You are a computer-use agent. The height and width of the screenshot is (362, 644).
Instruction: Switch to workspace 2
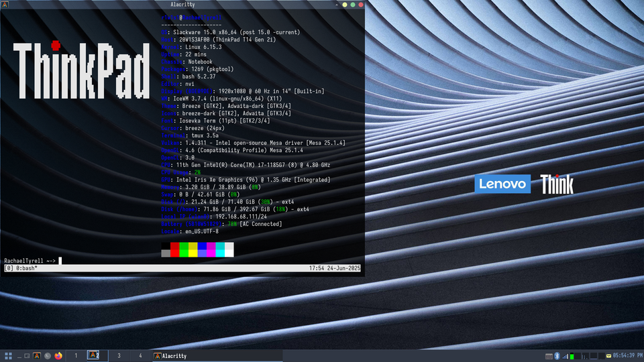(98, 356)
